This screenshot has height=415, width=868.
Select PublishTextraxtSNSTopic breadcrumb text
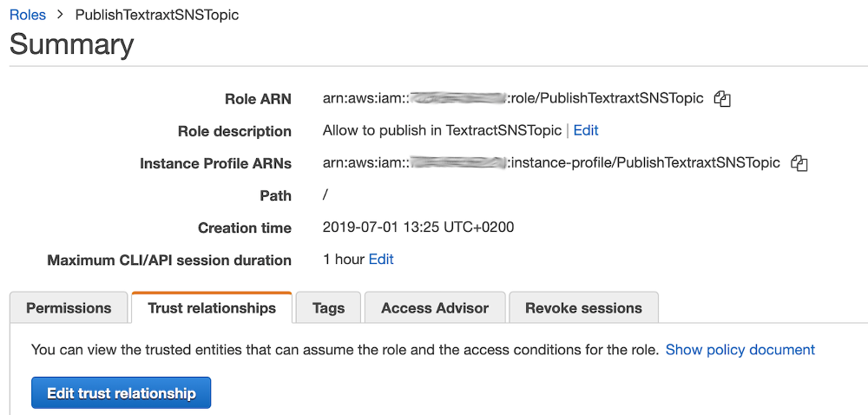[157, 15]
